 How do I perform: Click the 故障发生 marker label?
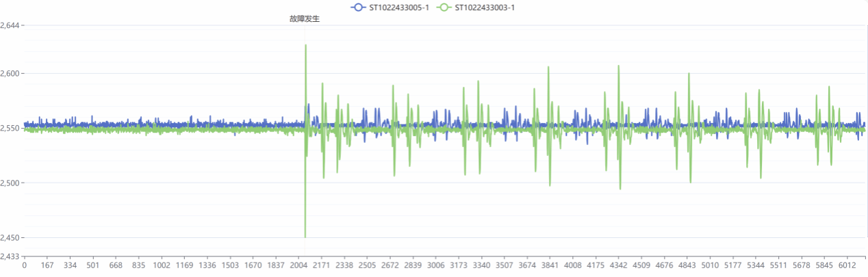point(305,19)
